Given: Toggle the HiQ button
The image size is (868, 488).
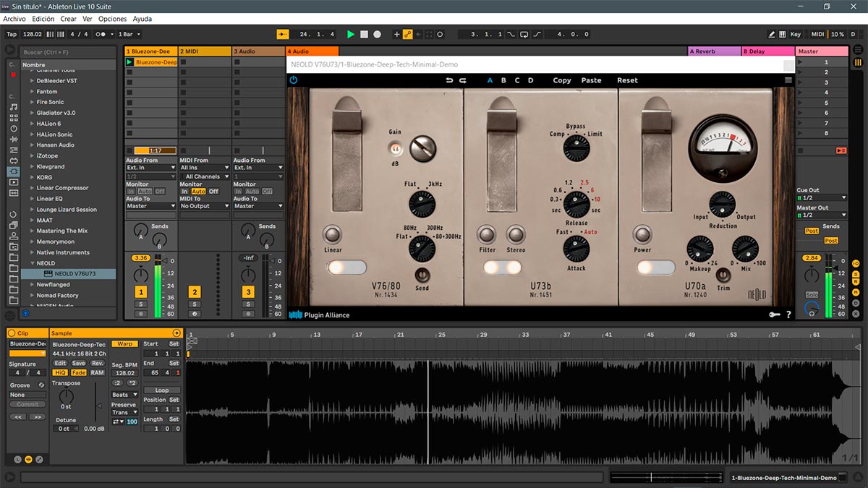Looking at the screenshot, I should pos(60,372).
